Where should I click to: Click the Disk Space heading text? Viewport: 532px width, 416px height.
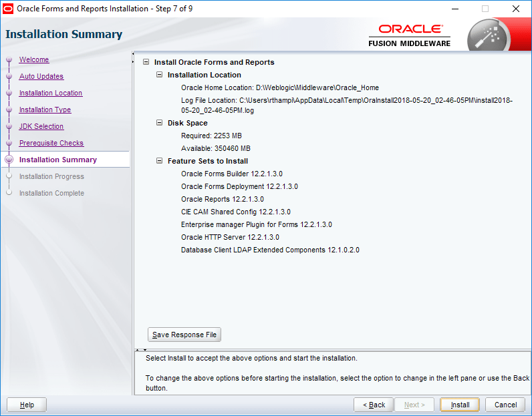(x=188, y=123)
